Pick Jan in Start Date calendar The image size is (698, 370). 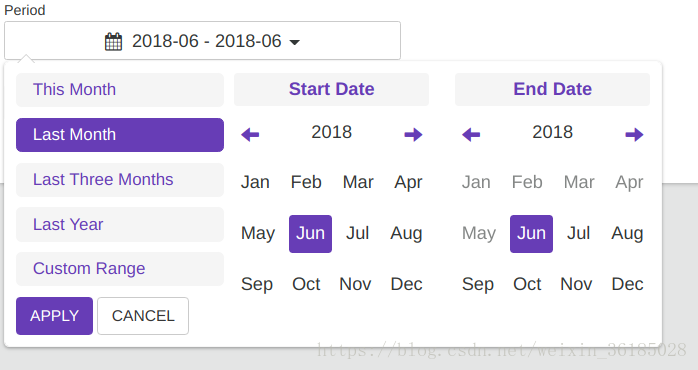(x=255, y=182)
